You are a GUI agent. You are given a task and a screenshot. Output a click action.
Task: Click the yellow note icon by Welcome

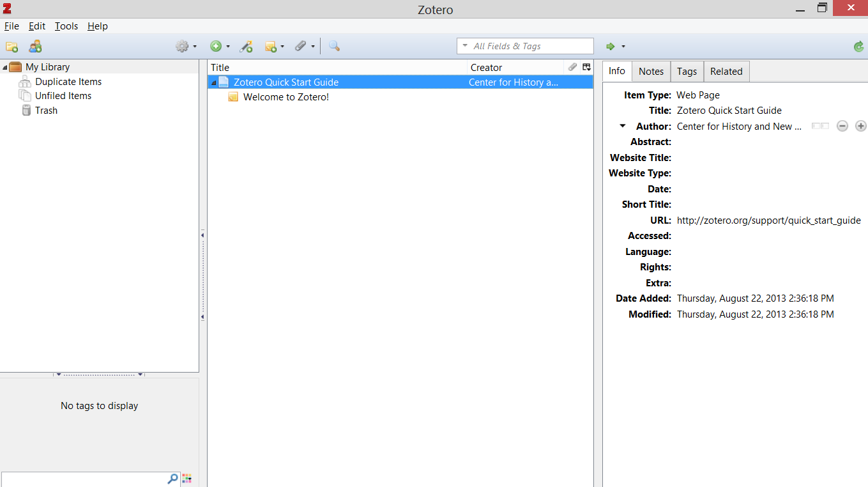[x=233, y=97]
